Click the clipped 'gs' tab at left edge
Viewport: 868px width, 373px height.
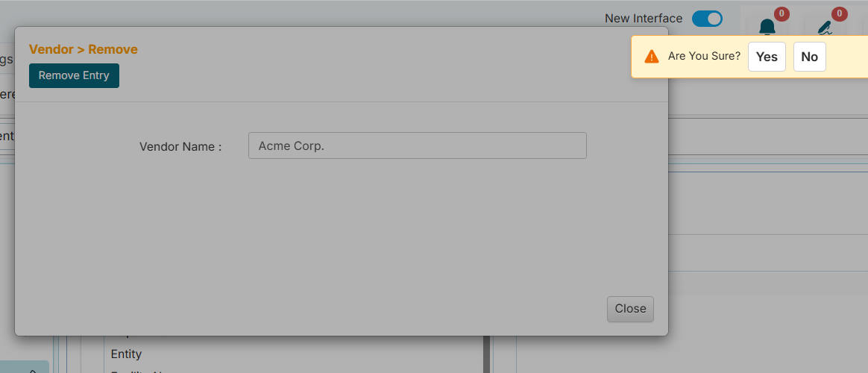[6, 60]
